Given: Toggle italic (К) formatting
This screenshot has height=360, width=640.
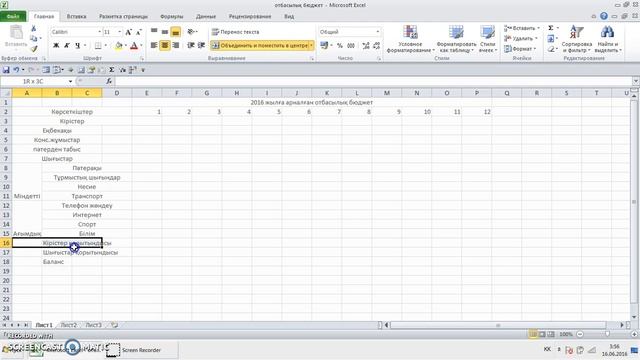Looking at the screenshot, I should 67,45.
